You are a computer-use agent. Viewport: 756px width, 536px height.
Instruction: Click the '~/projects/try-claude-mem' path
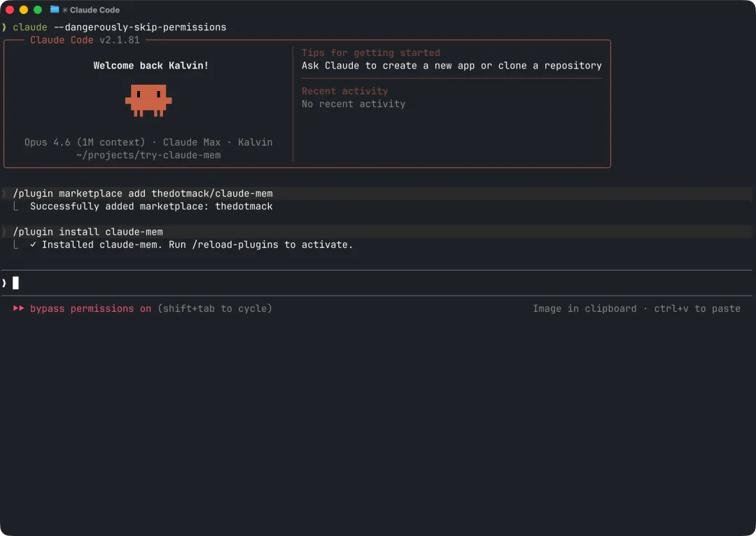click(x=148, y=155)
